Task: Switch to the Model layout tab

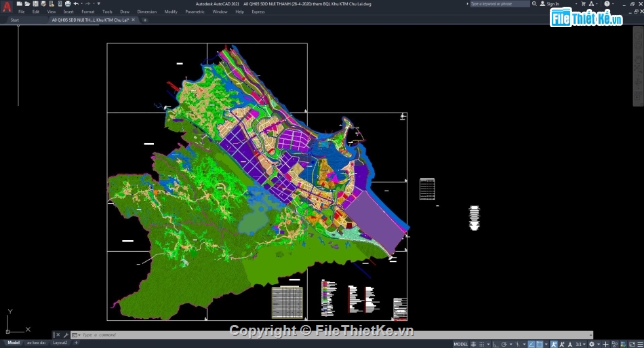Action: pos(14,343)
